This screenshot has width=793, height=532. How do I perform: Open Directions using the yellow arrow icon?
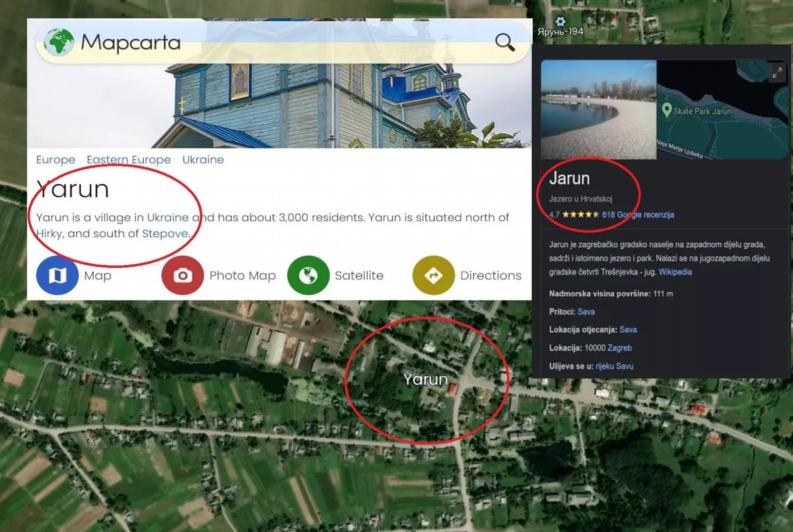[x=433, y=275]
